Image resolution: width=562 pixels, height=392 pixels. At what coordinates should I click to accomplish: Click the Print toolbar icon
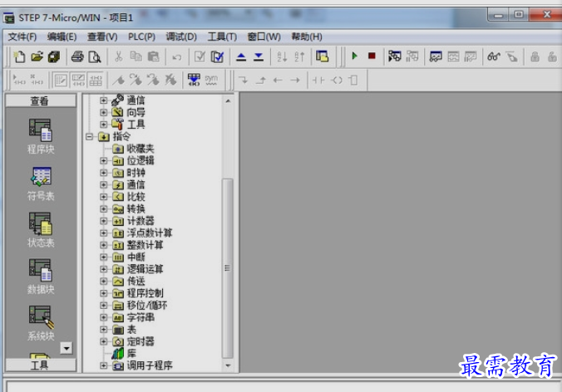tap(77, 56)
